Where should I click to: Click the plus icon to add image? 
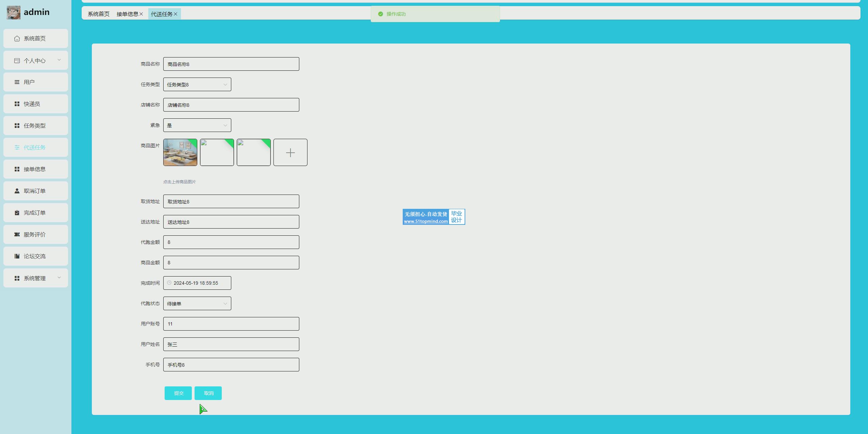(x=290, y=153)
